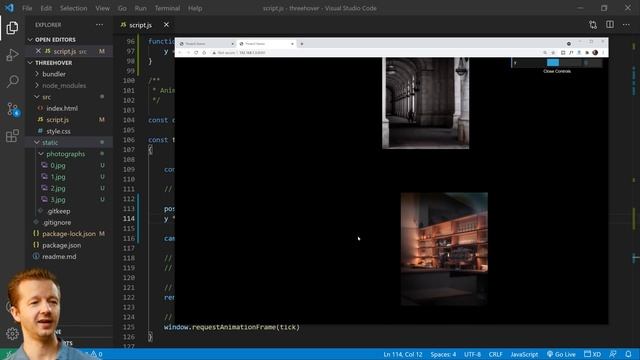This screenshot has width=640, height=360.
Task: Go back in the browser window
Action: (x=180, y=53)
